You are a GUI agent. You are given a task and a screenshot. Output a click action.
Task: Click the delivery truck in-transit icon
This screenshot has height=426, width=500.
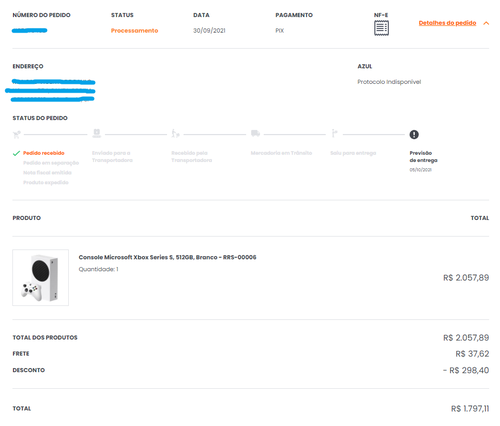(x=255, y=133)
